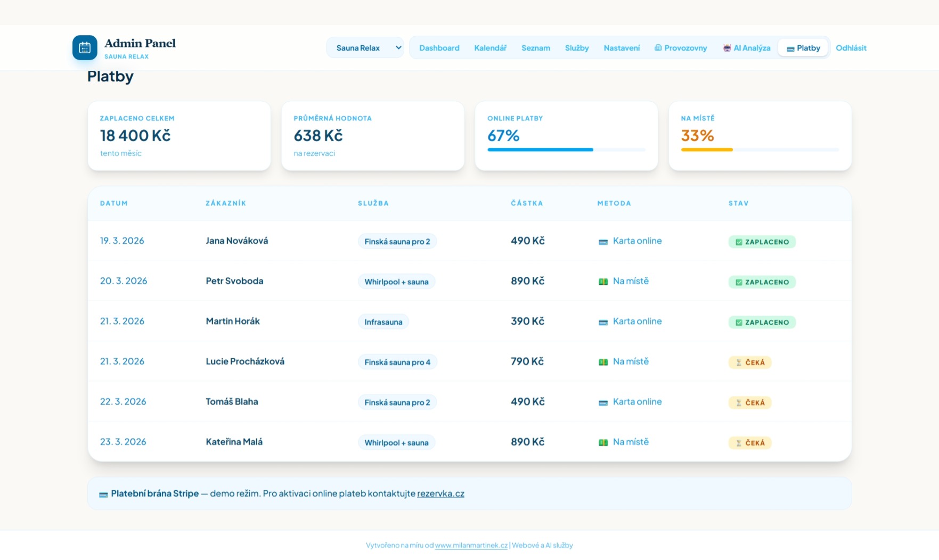
Task: Go to the AI Analýza tab
Action: 746,48
